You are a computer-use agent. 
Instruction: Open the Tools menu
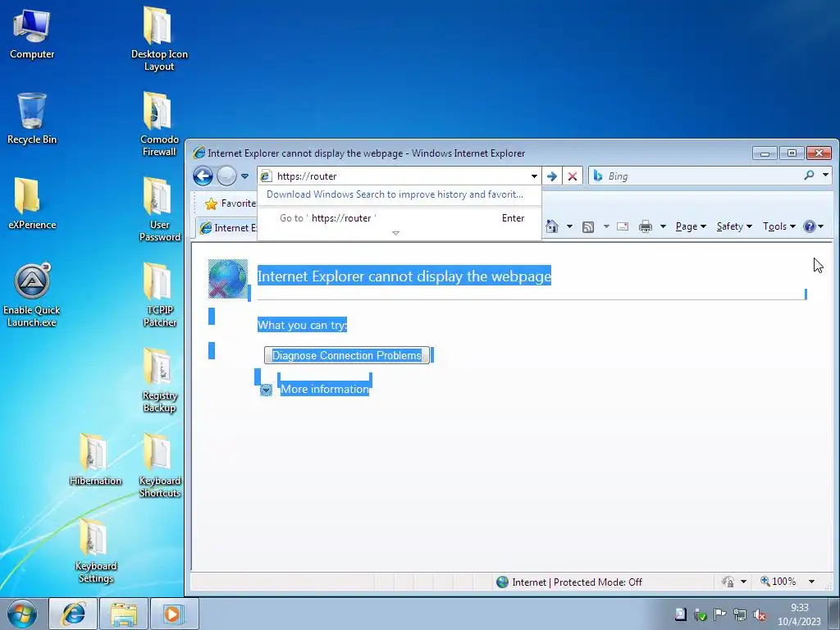coord(779,226)
